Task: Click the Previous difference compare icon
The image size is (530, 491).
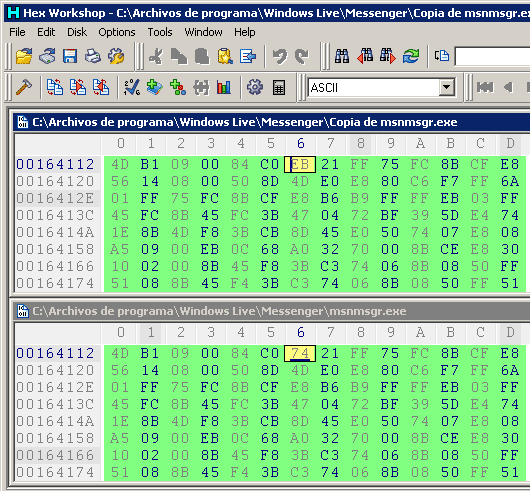Action: click(x=101, y=88)
